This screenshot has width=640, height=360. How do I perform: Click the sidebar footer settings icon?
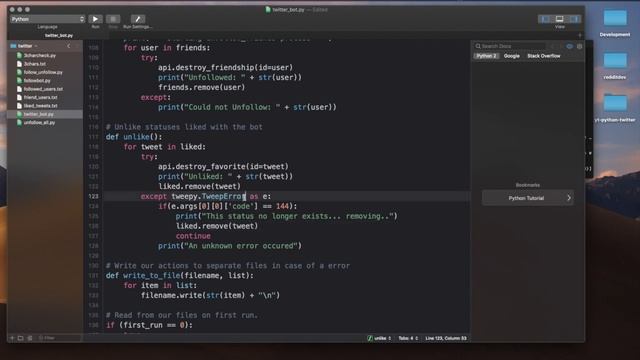30,338
